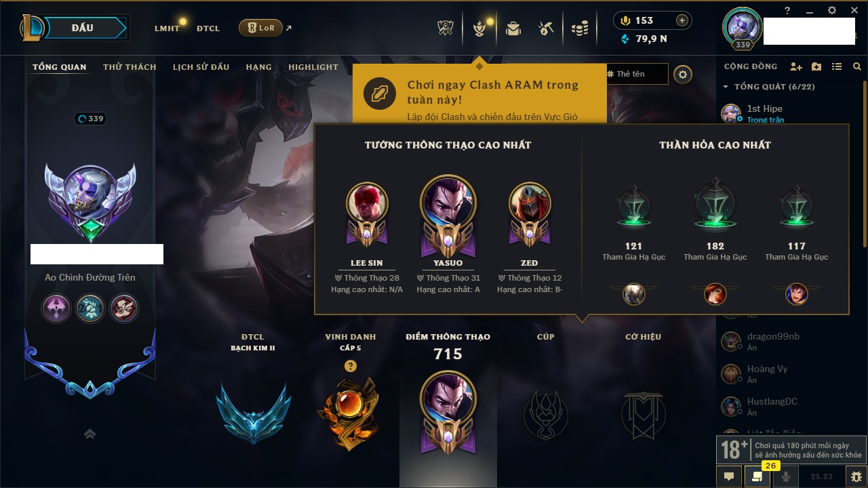868x488 pixels.
Task: Open the Loot crafting hammer icon
Action: 546,28
